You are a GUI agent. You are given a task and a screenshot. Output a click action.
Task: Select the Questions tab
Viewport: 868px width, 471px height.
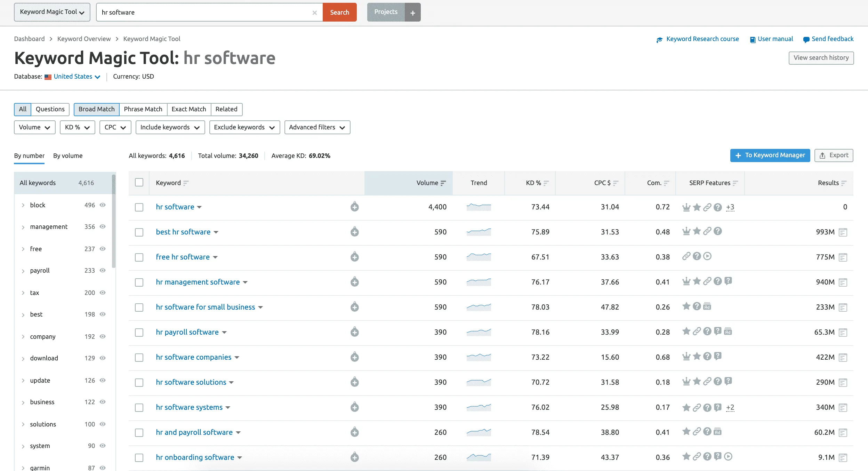[50, 109]
